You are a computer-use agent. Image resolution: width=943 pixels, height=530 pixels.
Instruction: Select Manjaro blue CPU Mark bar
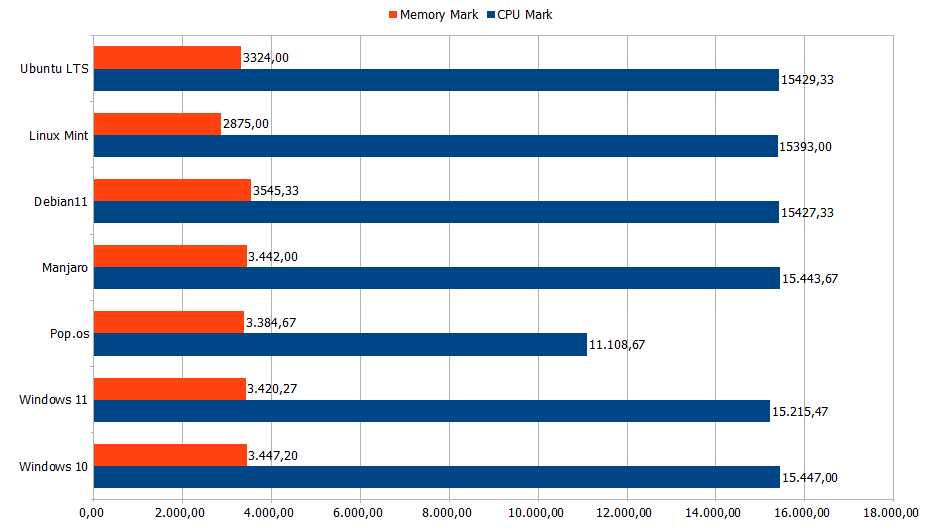point(437,278)
